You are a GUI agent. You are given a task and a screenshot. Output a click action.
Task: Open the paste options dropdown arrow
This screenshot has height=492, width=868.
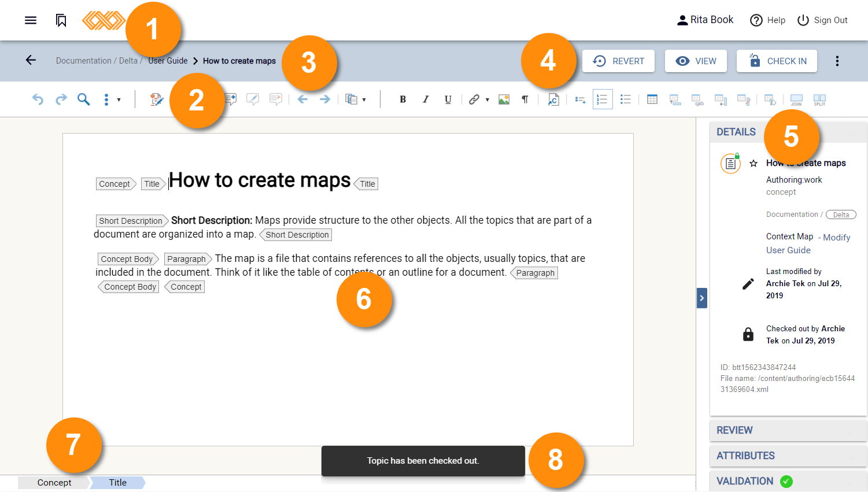tap(364, 100)
